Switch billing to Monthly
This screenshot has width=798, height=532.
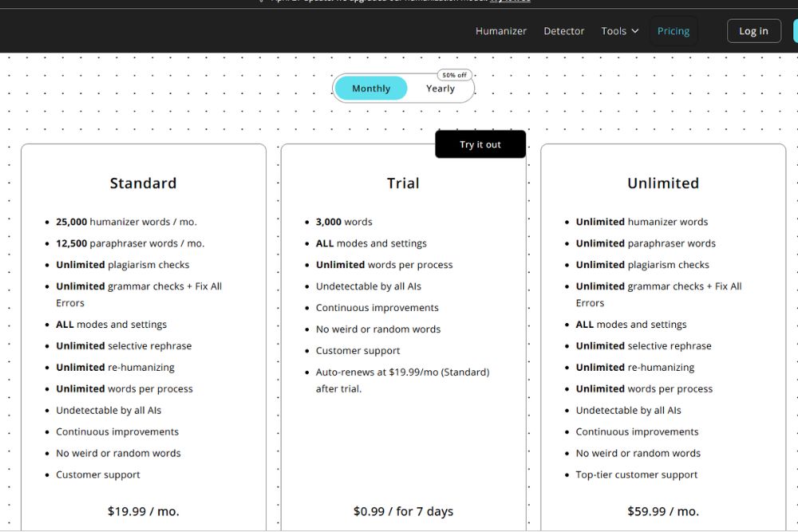point(371,89)
